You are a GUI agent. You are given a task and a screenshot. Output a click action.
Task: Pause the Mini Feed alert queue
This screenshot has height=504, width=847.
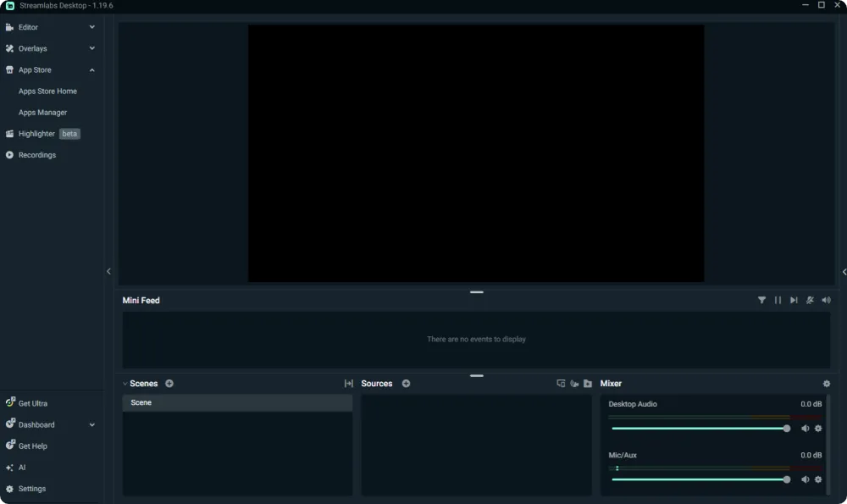point(778,301)
